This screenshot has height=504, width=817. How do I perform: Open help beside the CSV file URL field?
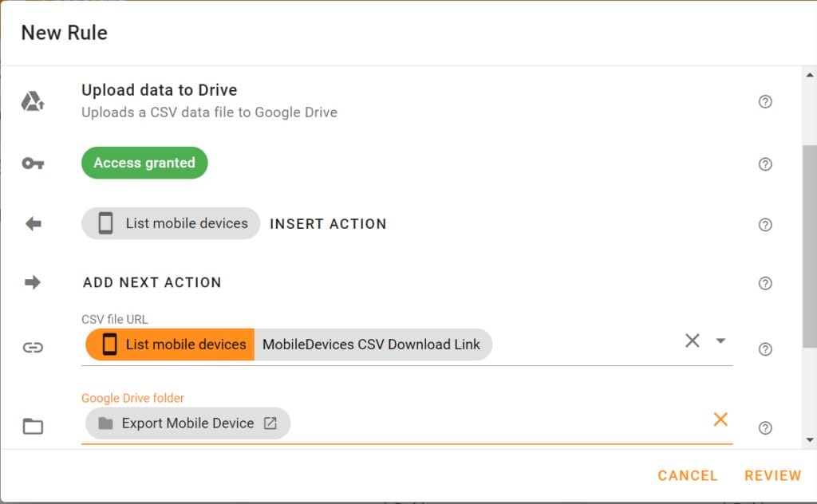pyautogui.click(x=765, y=349)
